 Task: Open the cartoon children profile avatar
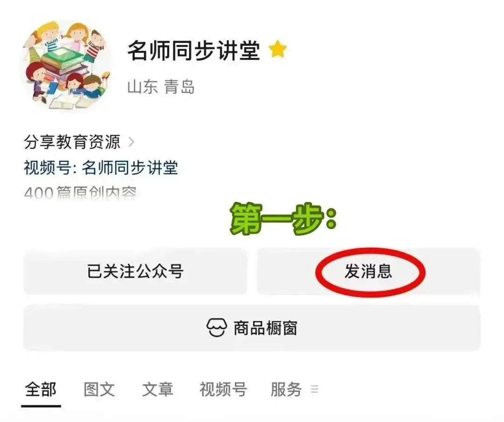click(x=67, y=66)
